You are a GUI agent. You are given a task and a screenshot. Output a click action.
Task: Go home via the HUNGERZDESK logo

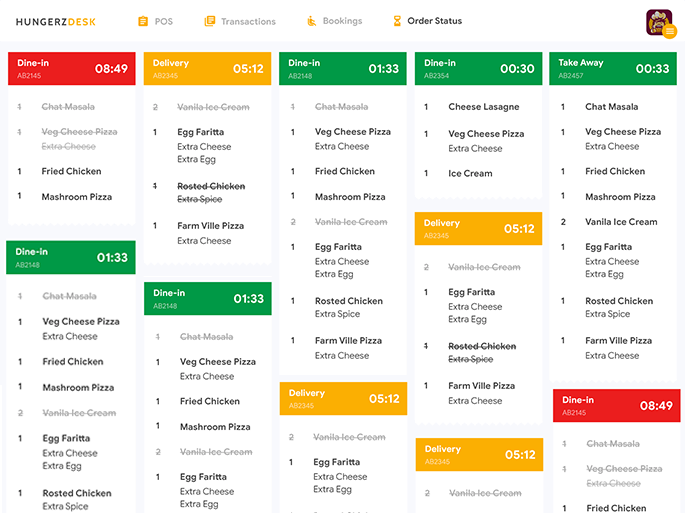pyautogui.click(x=55, y=22)
